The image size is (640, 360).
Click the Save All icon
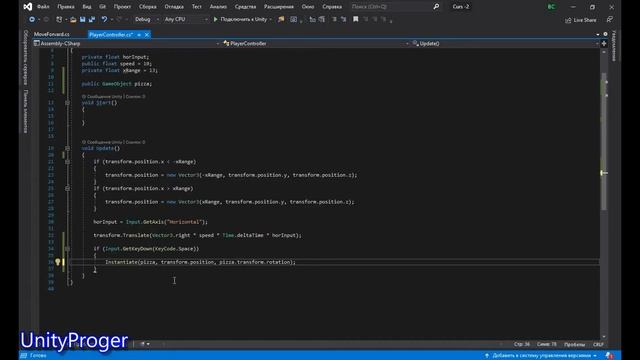(92, 19)
